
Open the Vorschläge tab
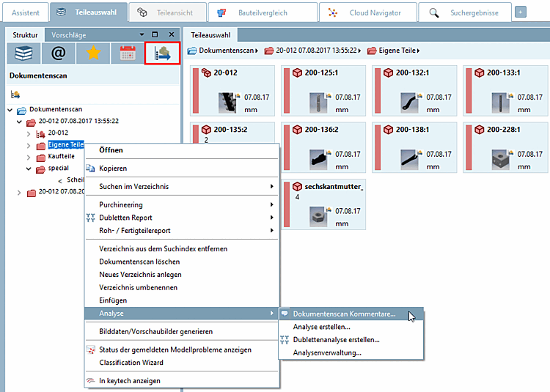[x=69, y=35]
